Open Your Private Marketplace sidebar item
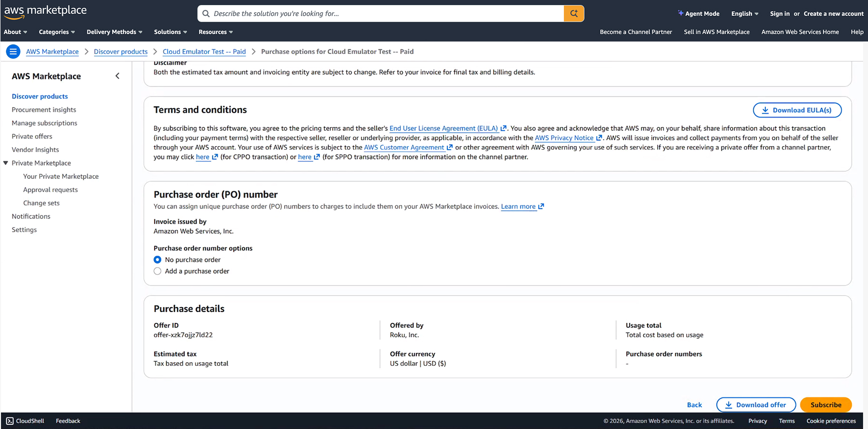The width and height of the screenshot is (868, 429). [61, 176]
